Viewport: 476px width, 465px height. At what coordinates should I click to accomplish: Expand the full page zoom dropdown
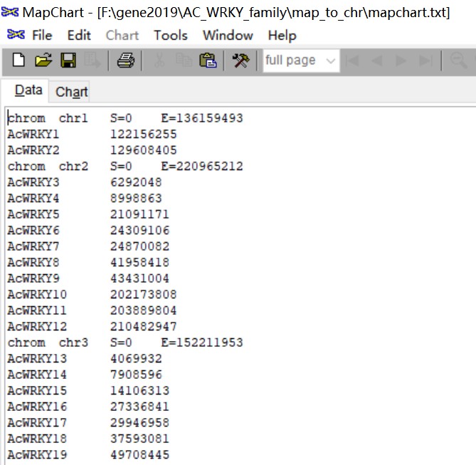(330, 61)
